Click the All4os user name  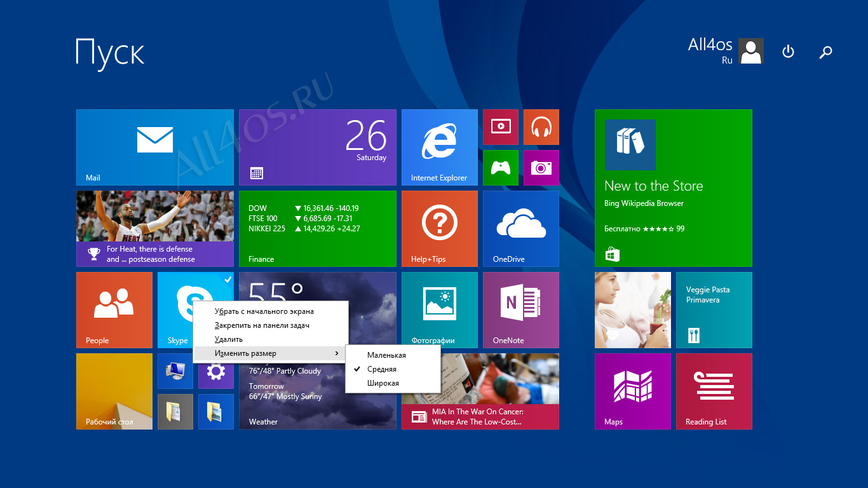[710, 44]
